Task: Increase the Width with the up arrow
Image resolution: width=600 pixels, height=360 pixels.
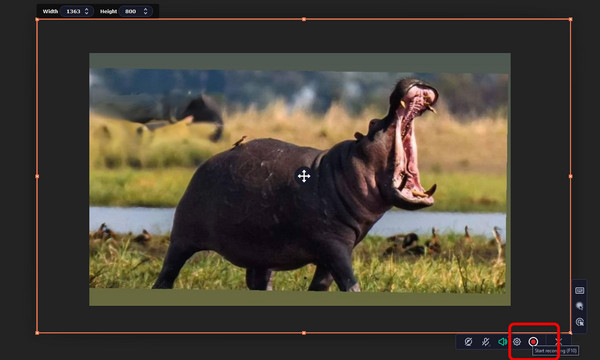Action: coord(86,9)
